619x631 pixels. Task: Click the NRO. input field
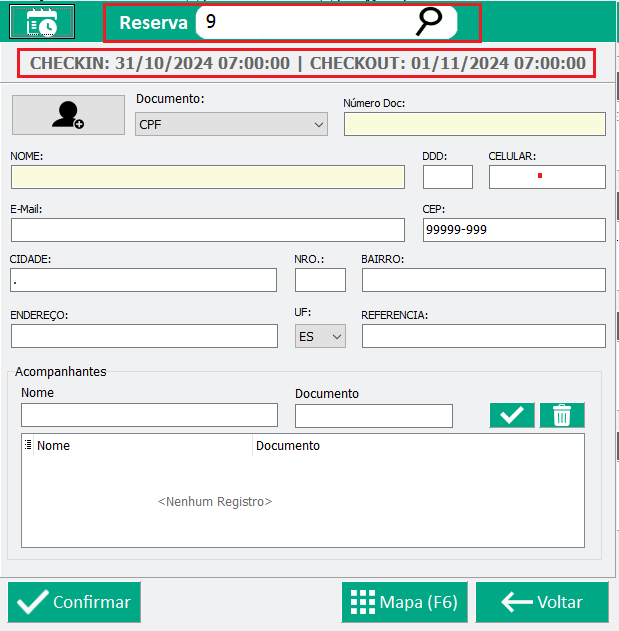point(320,280)
